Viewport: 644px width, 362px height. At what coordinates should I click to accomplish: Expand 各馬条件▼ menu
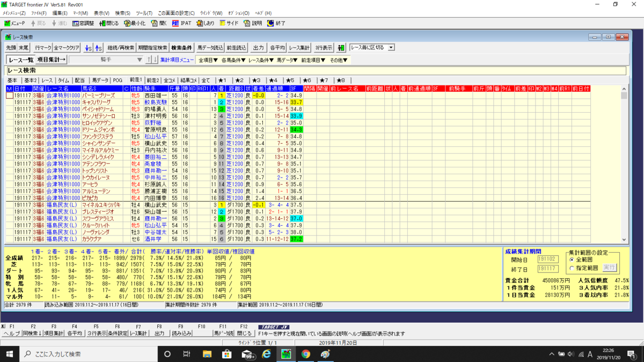coord(233,60)
